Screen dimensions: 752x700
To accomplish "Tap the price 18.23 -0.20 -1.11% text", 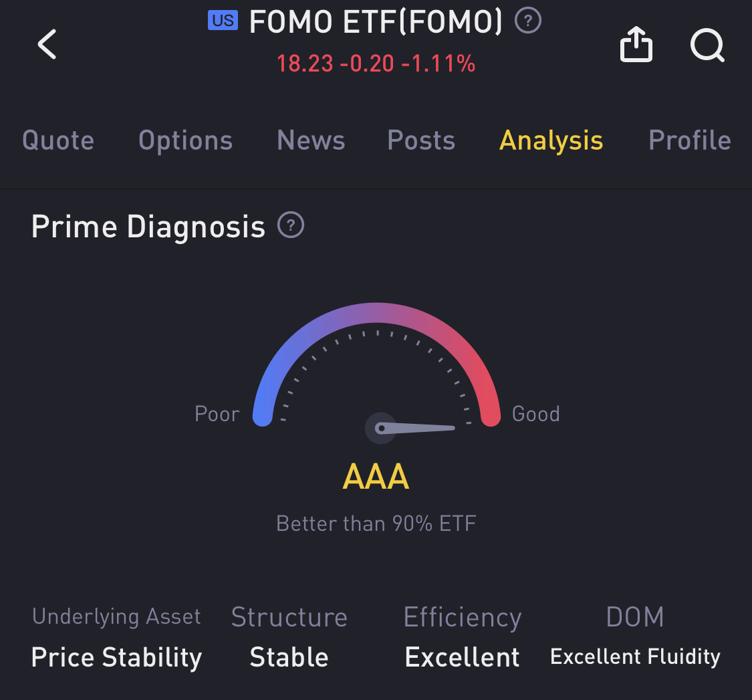I will click(x=376, y=64).
